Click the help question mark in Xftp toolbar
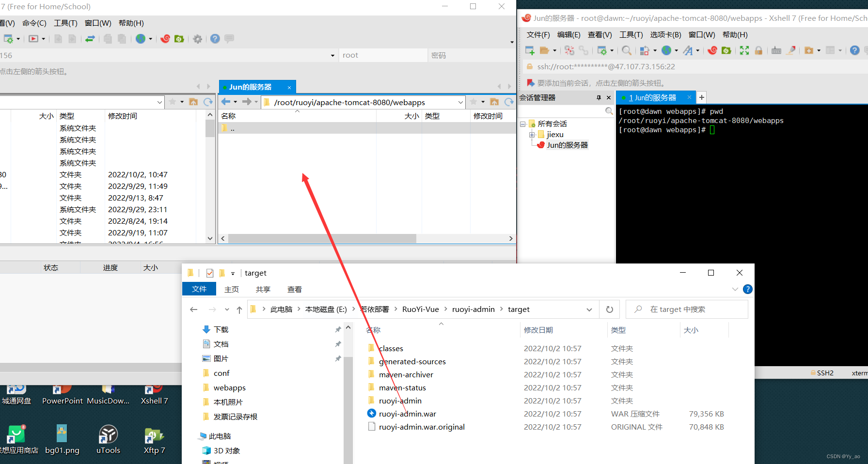Image resolution: width=868 pixels, height=464 pixels. [x=215, y=39]
